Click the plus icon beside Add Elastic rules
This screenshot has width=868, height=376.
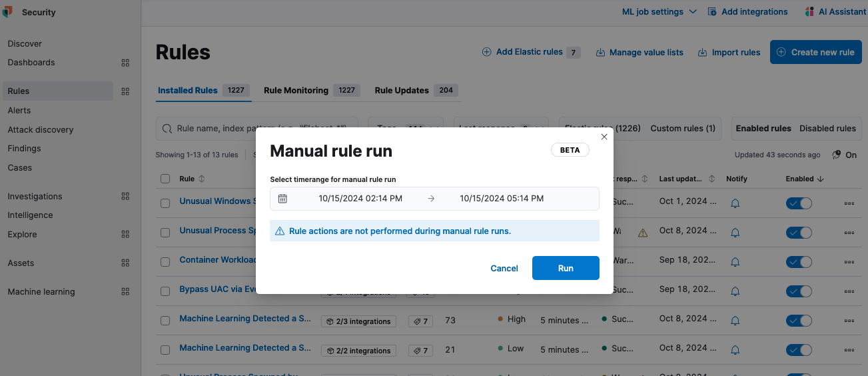tap(486, 52)
